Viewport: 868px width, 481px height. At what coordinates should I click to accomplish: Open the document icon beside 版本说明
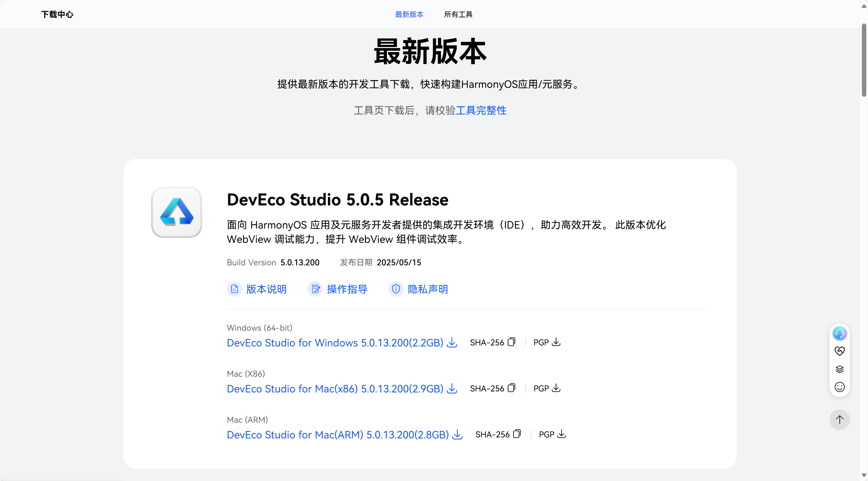coord(234,289)
